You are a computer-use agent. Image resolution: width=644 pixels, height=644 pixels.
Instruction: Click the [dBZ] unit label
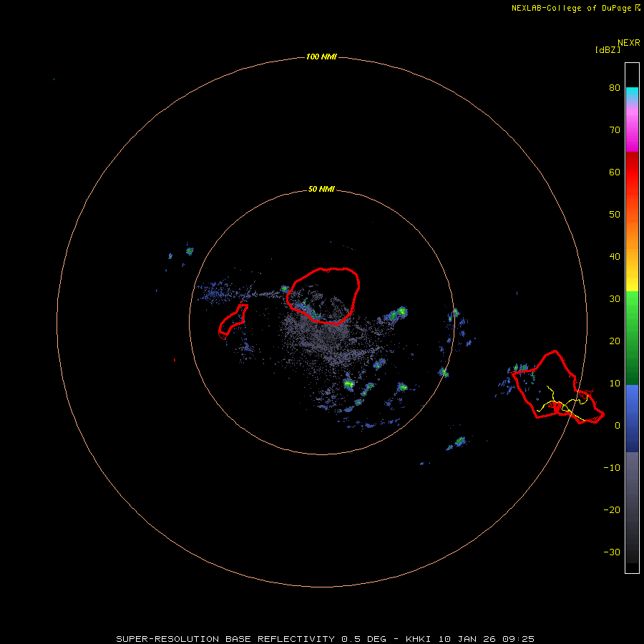coord(608,50)
